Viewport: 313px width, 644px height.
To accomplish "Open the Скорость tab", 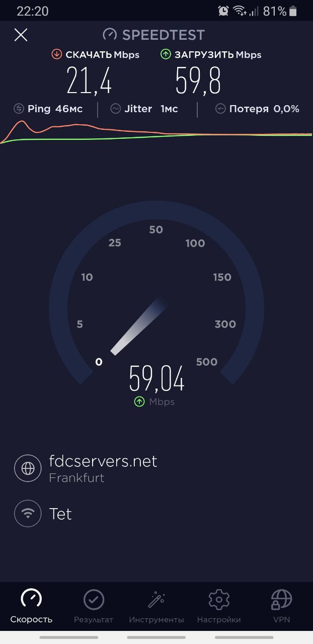I will 31,606.
